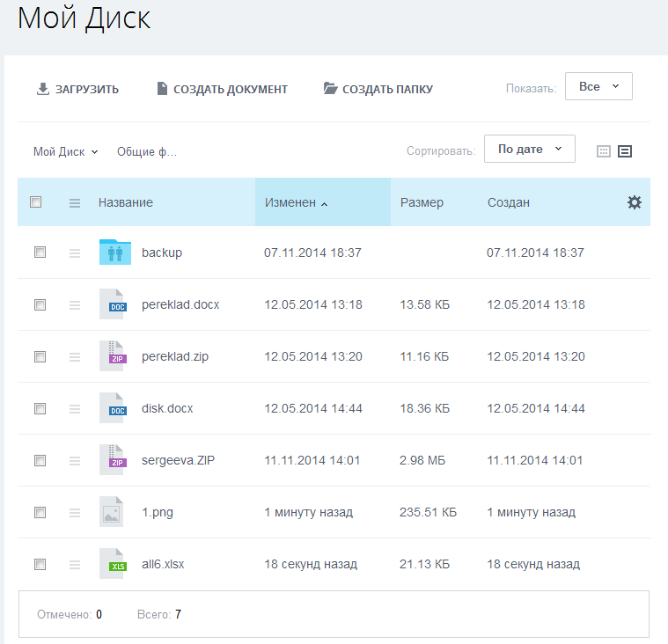This screenshot has height=644, width=668.
Task: Check the backup folder checkbox
Action: (x=40, y=252)
